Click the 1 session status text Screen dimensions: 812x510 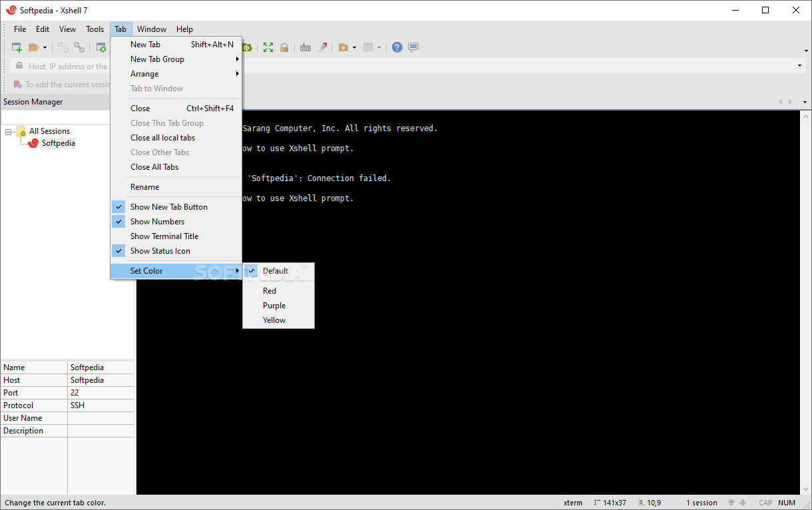pos(702,503)
